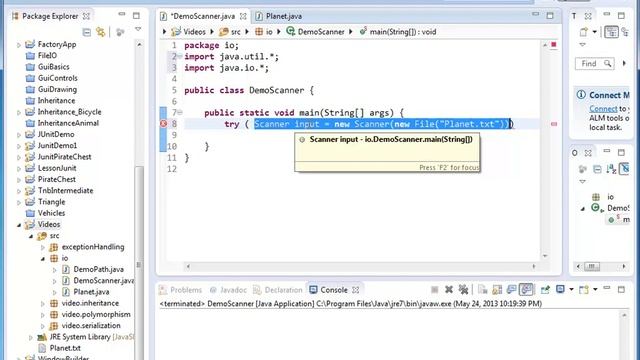Collapse all in Package Explorer
The image size is (640, 360).
87,32
